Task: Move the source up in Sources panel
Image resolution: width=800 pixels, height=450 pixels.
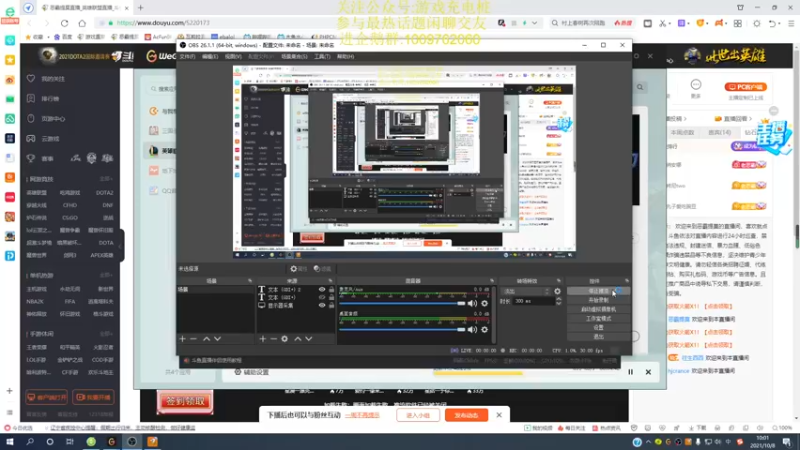Action: [297, 339]
